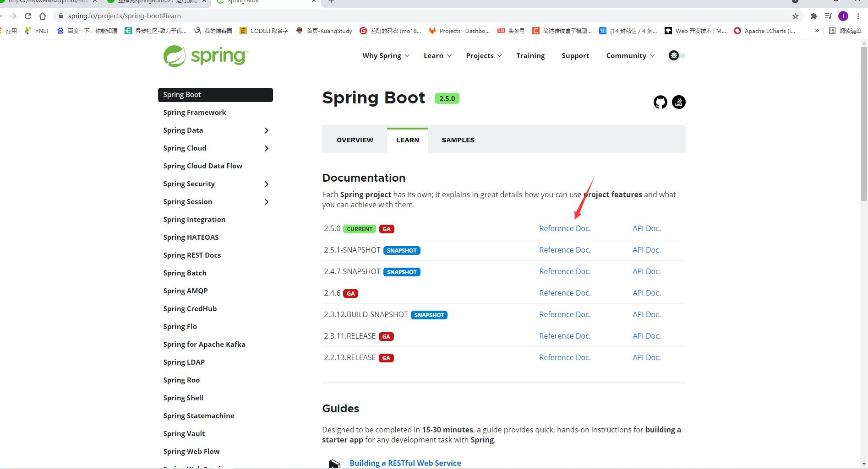Select the LEARN tab
This screenshot has height=469, width=868.
(x=408, y=140)
